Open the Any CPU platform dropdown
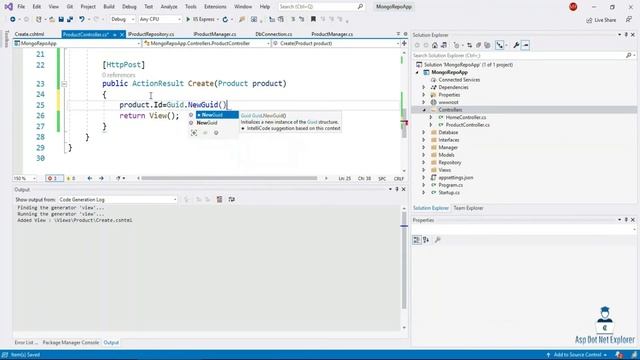The width and height of the screenshot is (640, 360). tap(160, 19)
